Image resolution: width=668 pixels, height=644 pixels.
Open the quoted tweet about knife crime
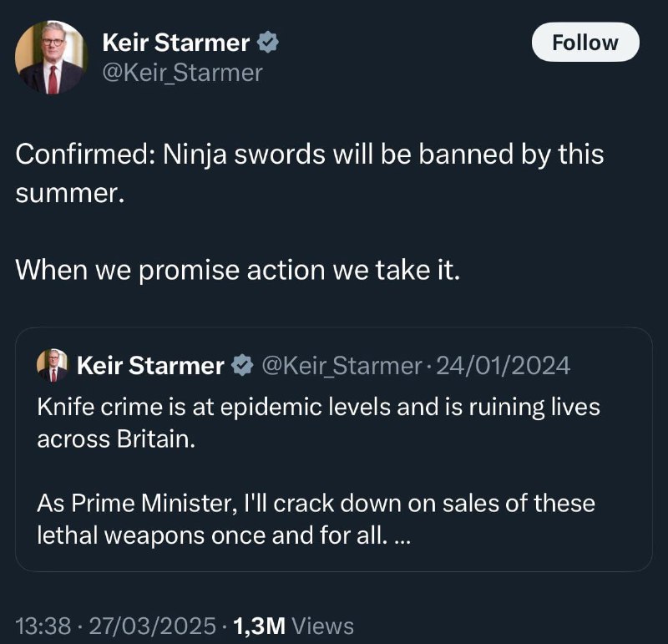[333, 449]
